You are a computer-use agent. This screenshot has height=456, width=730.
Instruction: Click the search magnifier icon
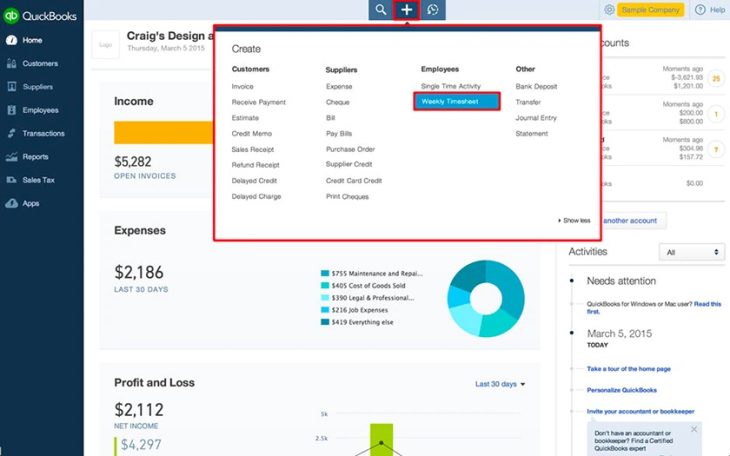[381, 10]
